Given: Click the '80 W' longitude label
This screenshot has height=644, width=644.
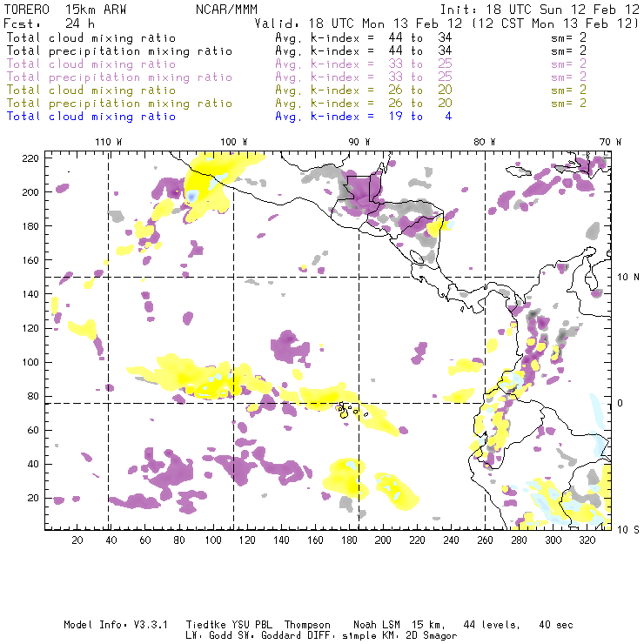Looking at the screenshot, I should [484, 142].
